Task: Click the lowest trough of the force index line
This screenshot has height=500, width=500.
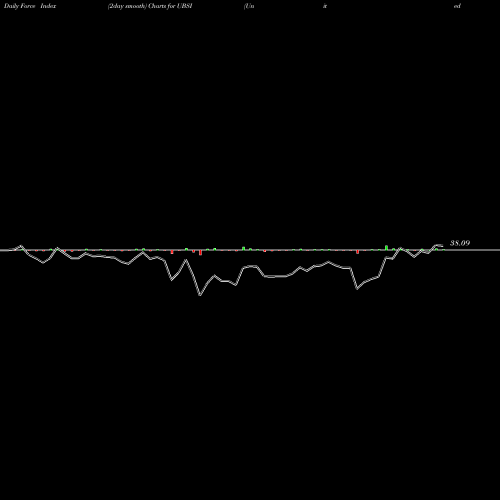Action: pos(200,295)
